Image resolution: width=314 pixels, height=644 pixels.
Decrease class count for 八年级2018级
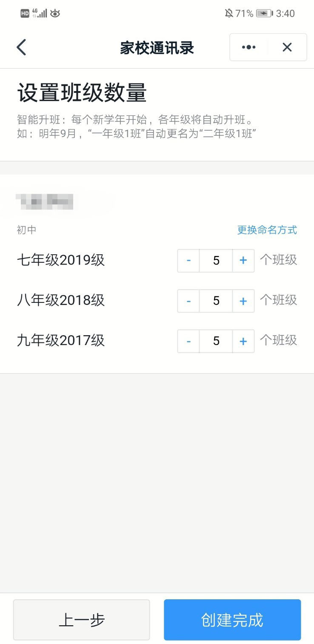click(x=188, y=301)
